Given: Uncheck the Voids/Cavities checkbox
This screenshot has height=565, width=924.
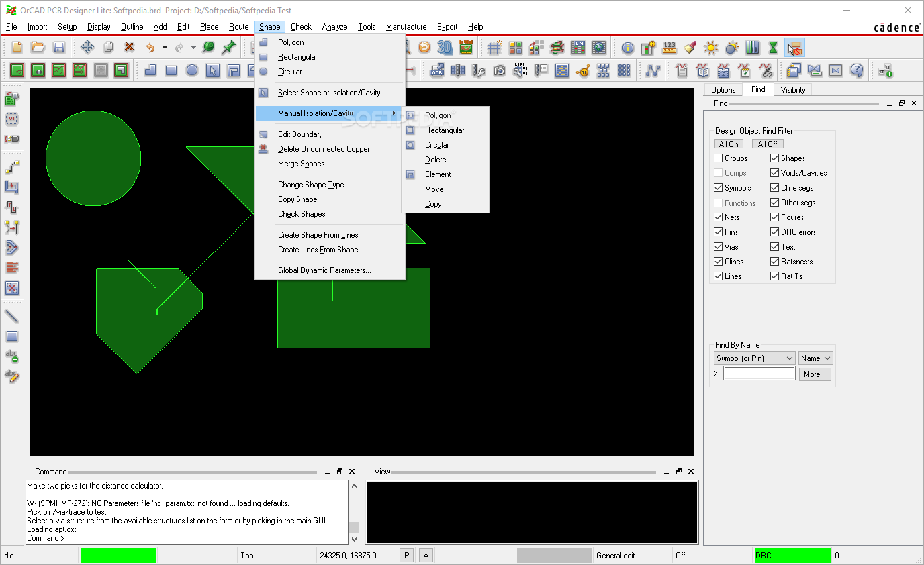Looking at the screenshot, I should click(x=775, y=173).
